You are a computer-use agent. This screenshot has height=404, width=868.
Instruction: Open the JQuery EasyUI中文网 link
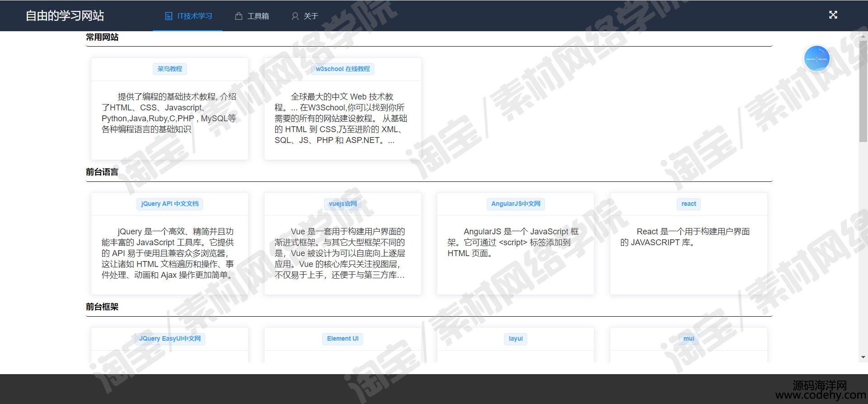coord(170,338)
